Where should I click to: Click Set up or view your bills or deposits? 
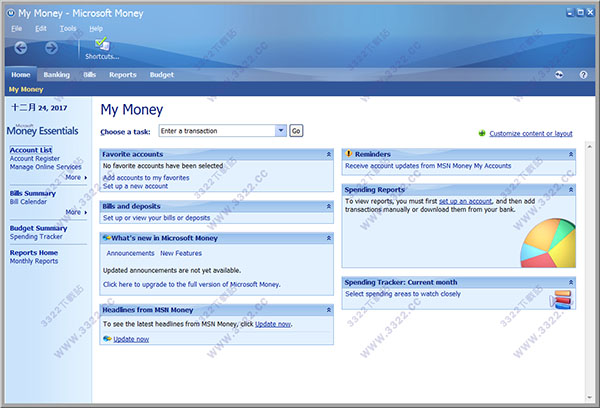157,218
